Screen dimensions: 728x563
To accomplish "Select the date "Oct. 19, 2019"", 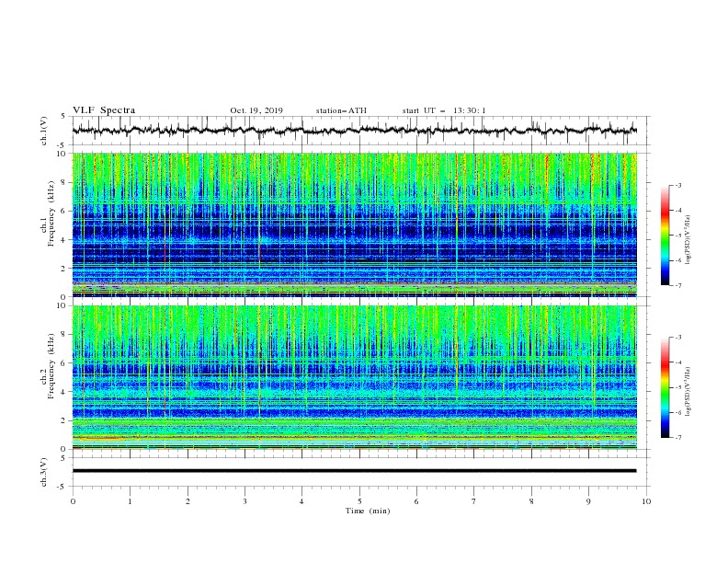I will [256, 110].
